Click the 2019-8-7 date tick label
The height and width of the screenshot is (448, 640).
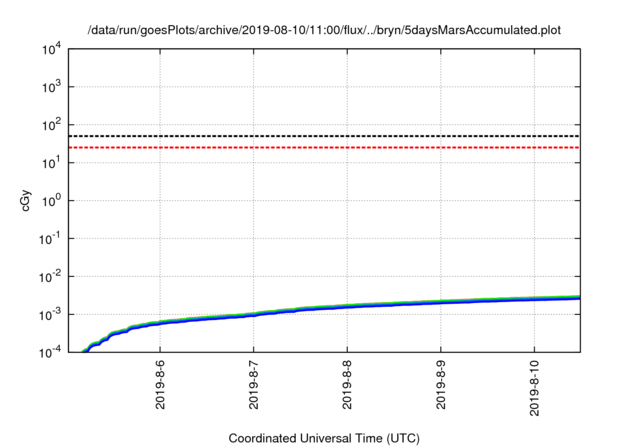(253, 384)
